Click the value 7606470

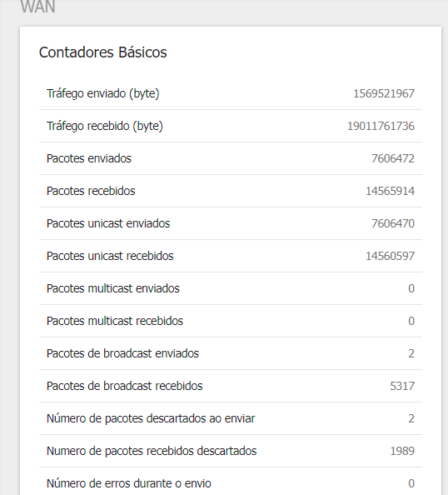[x=393, y=223]
